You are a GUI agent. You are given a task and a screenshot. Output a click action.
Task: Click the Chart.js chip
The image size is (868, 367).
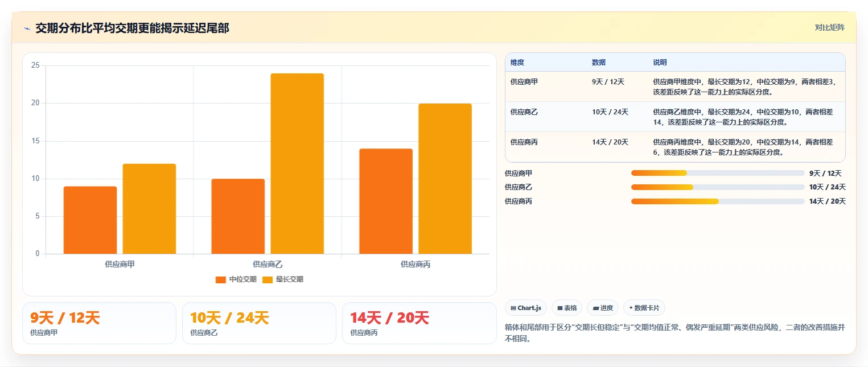tap(526, 308)
